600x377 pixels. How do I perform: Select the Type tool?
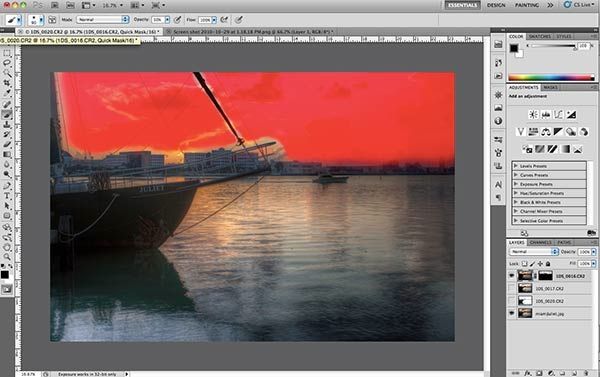(x=7, y=196)
